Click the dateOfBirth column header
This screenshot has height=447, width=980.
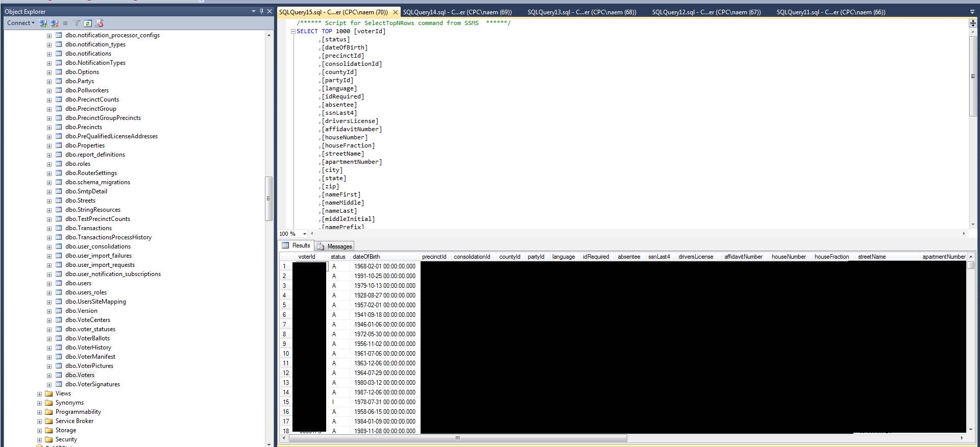385,257
